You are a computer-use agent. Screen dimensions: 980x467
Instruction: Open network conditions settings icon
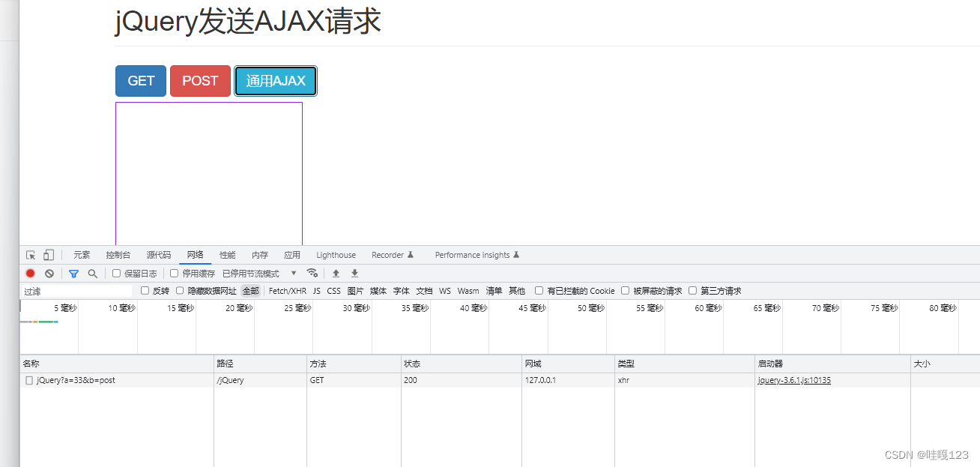pyautogui.click(x=312, y=273)
